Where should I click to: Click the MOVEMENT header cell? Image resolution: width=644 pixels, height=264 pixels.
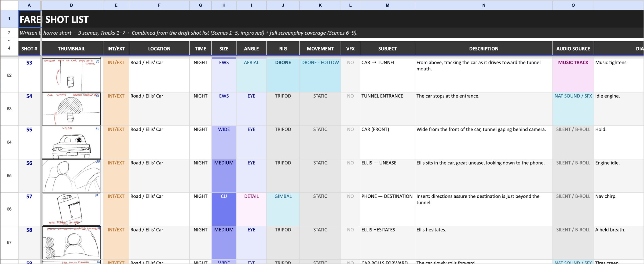point(320,49)
